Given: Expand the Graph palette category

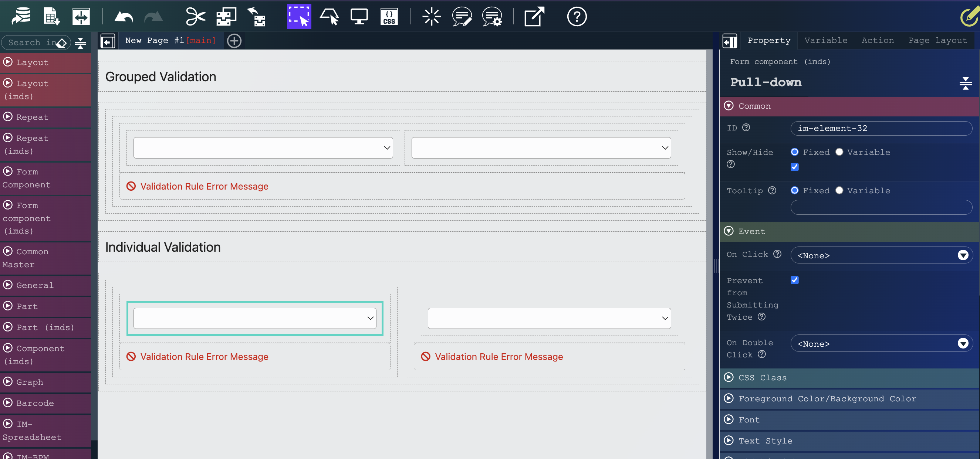Looking at the screenshot, I should pos(30,382).
